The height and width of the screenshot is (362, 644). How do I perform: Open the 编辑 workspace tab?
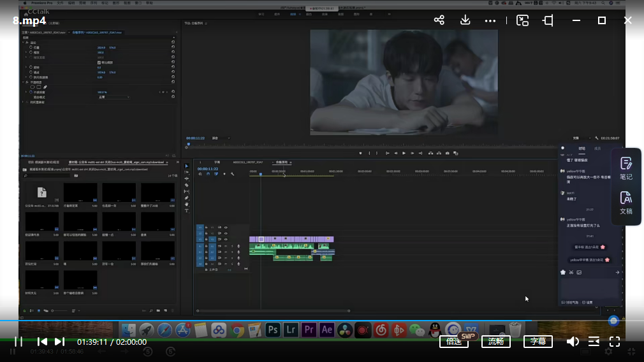point(293,15)
